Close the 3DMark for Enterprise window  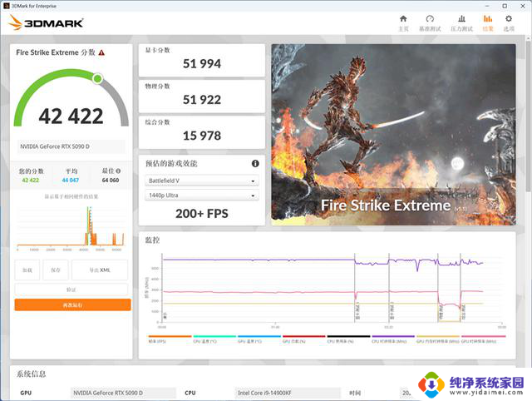tap(523, 6)
